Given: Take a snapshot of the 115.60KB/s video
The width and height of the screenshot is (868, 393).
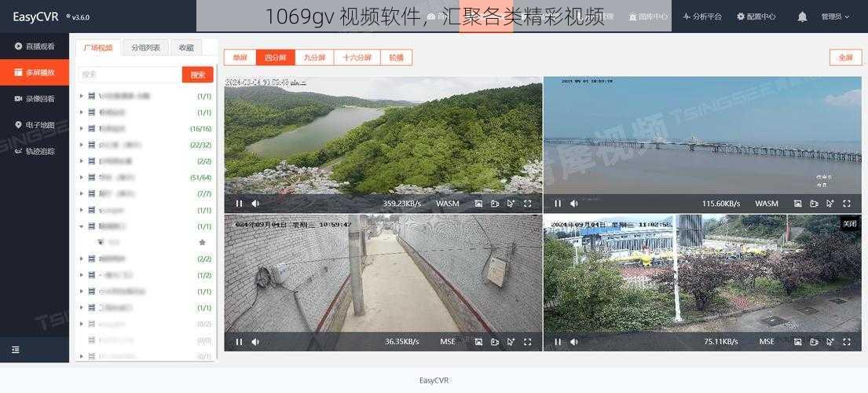Looking at the screenshot, I should pos(798,204).
